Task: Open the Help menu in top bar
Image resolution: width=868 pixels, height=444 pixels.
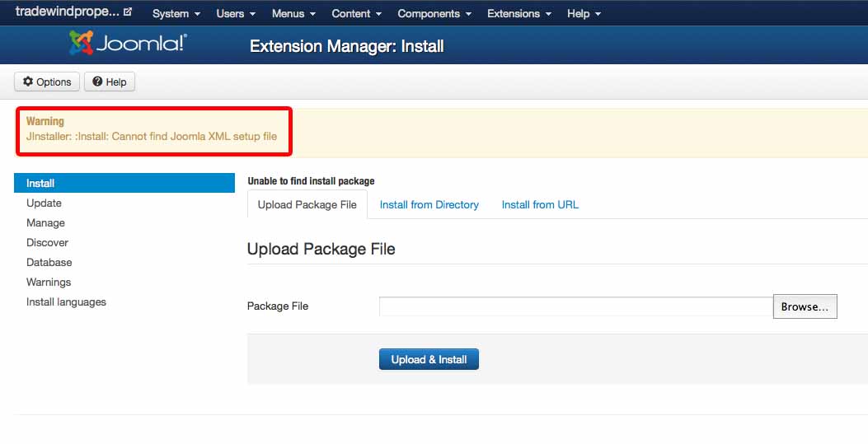Action: (584, 14)
